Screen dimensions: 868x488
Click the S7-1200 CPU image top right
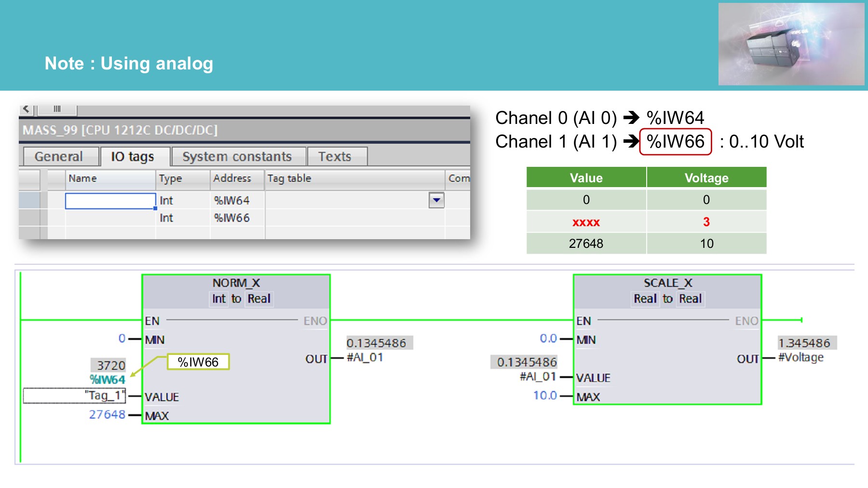pos(791,43)
